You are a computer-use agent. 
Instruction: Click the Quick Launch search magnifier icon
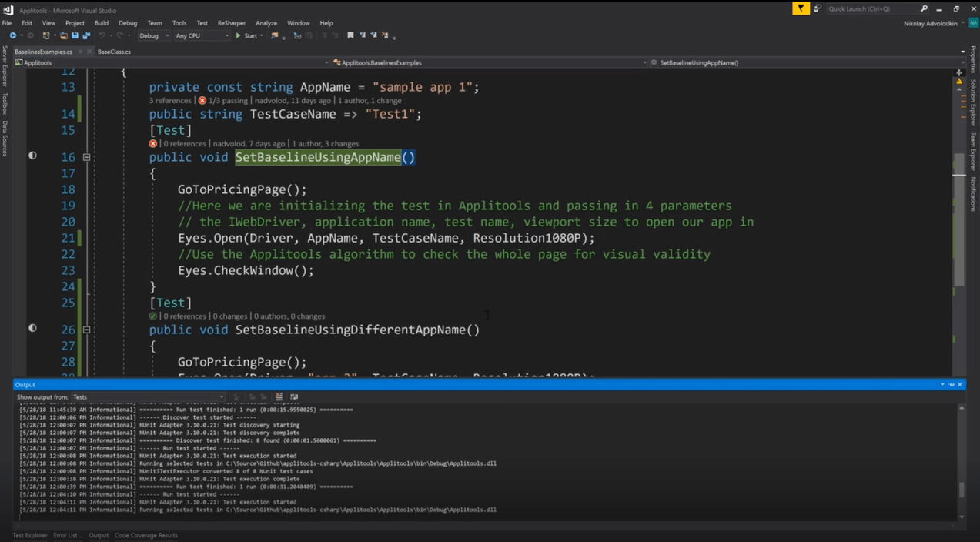point(924,8)
